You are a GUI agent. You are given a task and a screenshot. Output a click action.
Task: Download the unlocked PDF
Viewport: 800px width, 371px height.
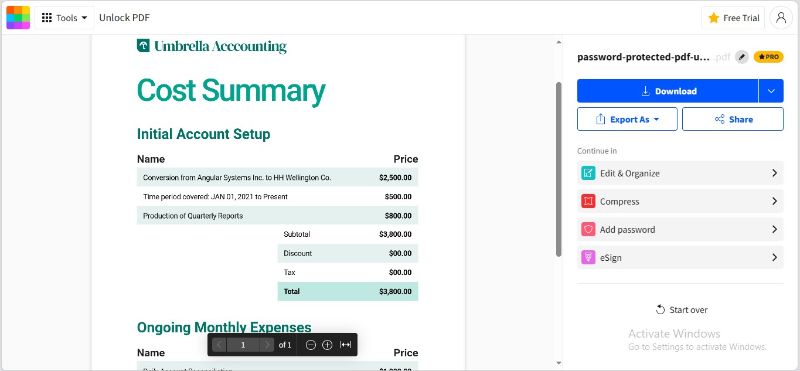(668, 91)
